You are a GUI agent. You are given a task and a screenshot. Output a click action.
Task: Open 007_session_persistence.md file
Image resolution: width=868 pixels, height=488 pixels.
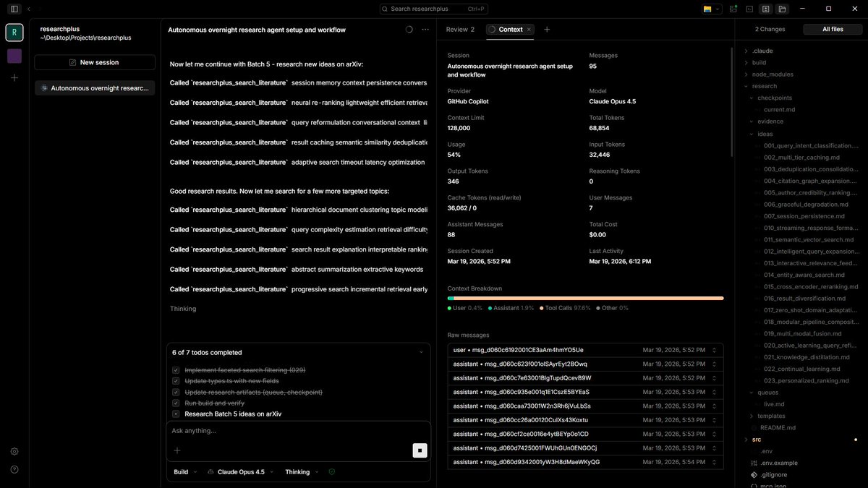point(804,216)
